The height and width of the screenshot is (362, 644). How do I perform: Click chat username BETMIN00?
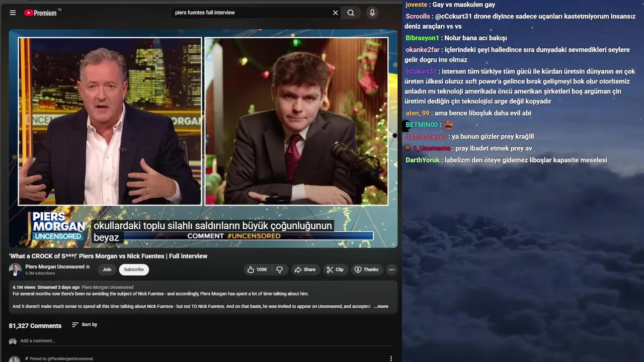[422, 125]
